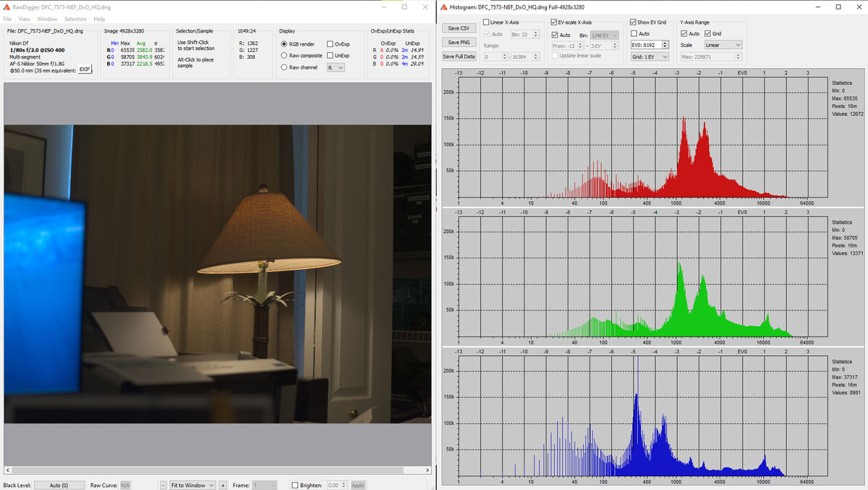Open the Selection menu
Screen dimensions: 868x490
[x=75, y=19]
